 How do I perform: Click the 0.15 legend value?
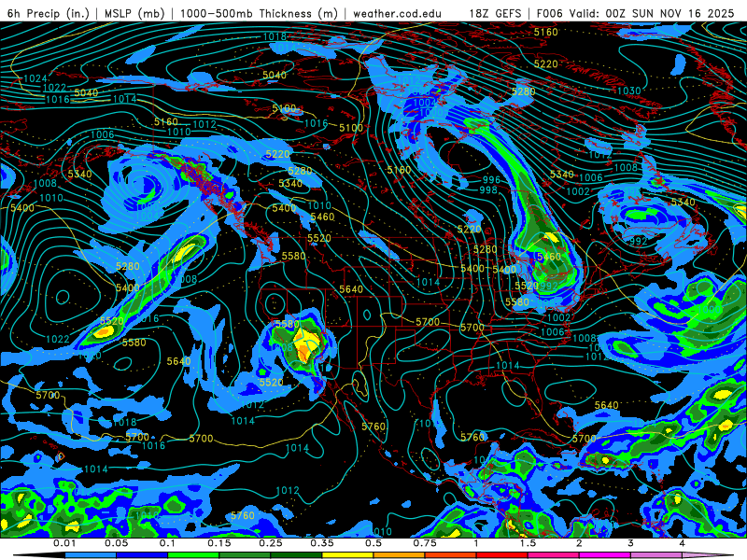(x=219, y=543)
